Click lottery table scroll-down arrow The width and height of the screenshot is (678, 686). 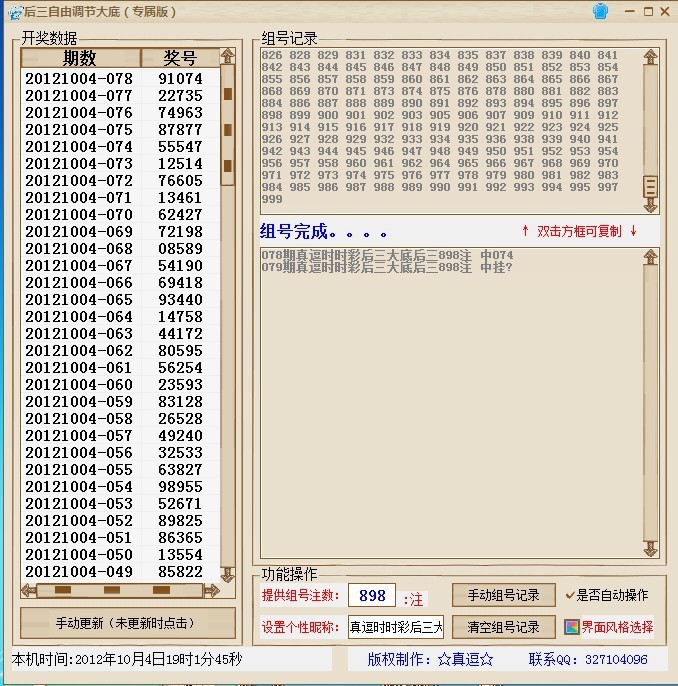[x=227, y=574]
